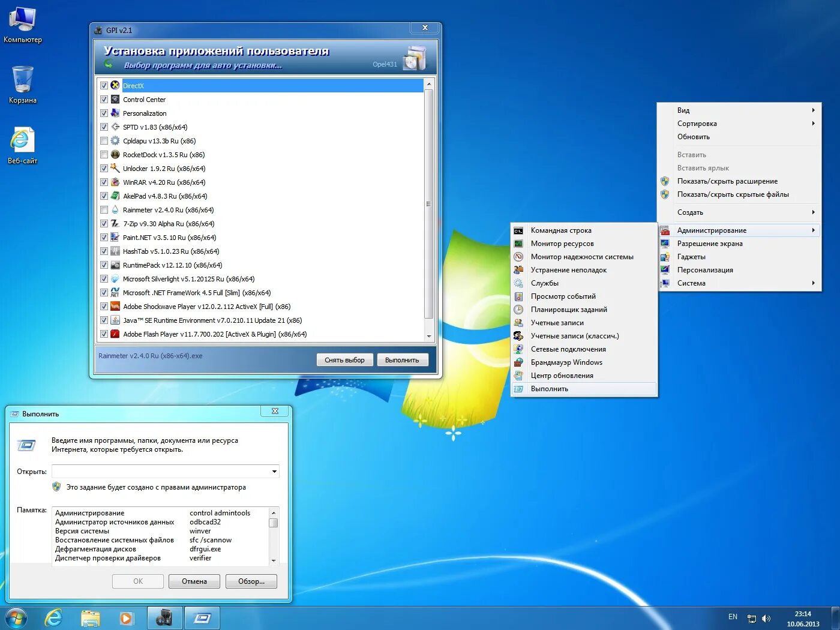Expand the Система submenu
The image size is (840, 630).
coord(739,283)
